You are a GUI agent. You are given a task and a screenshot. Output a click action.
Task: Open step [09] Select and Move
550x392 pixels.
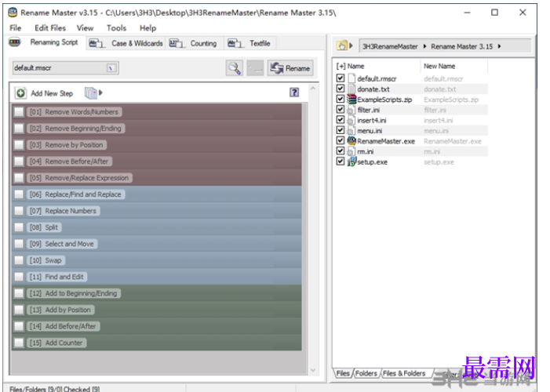coord(62,244)
